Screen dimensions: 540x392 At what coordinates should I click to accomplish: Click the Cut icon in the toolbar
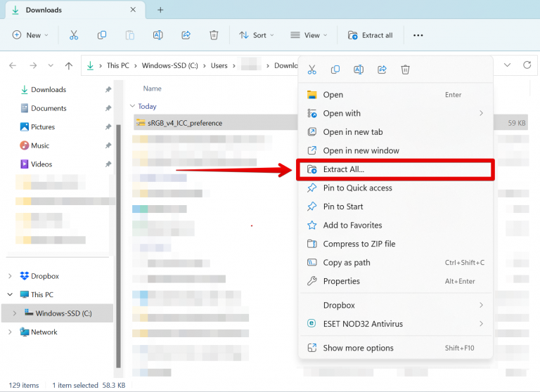73,35
